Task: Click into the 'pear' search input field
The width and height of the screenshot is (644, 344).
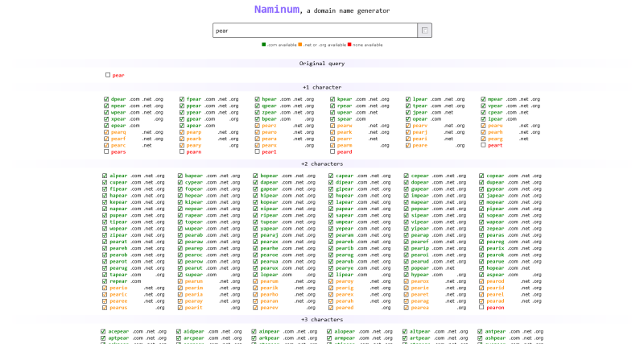Action: point(314,31)
